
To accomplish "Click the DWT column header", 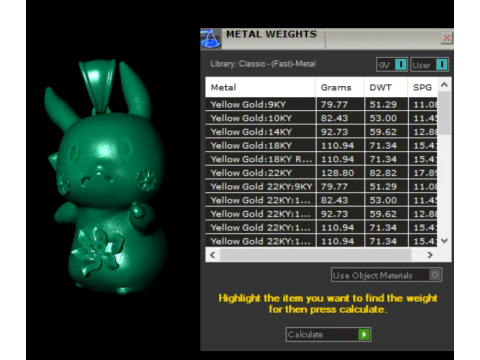I will (x=386, y=87).
